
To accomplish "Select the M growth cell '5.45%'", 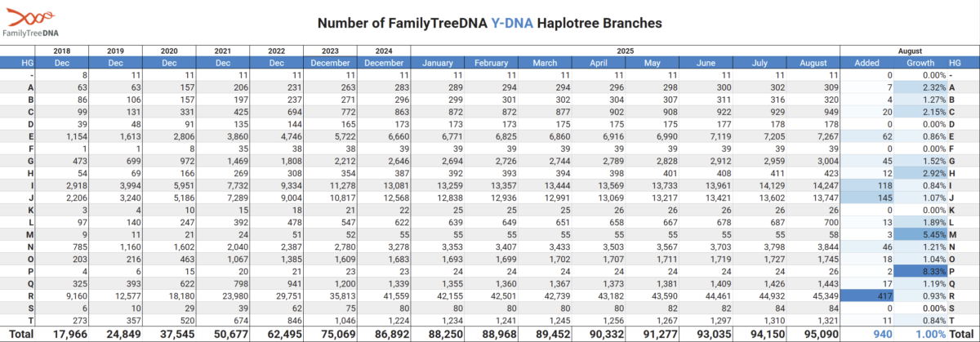I will (x=920, y=233).
